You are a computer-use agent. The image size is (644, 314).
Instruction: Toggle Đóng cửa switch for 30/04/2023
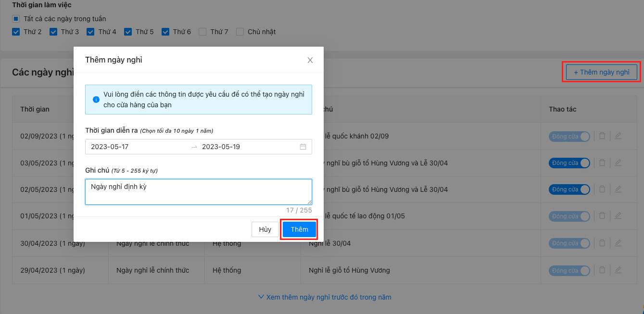569,243
